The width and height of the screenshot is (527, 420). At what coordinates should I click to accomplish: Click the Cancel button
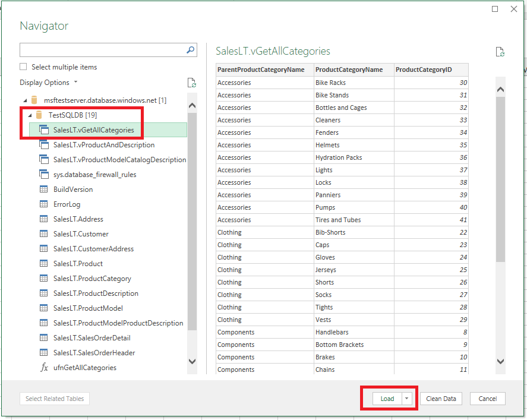487,399
